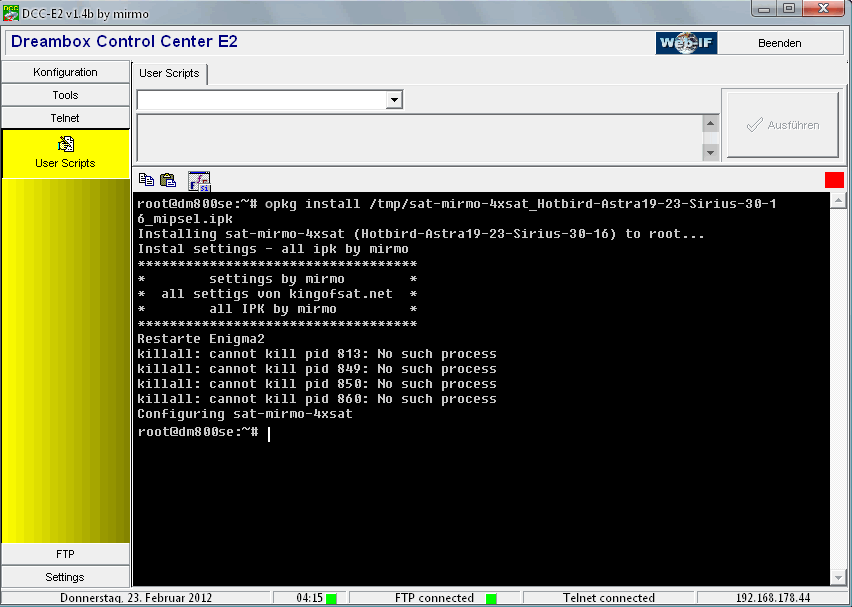Click the paste clipboard icon above terminal

pyautogui.click(x=168, y=180)
